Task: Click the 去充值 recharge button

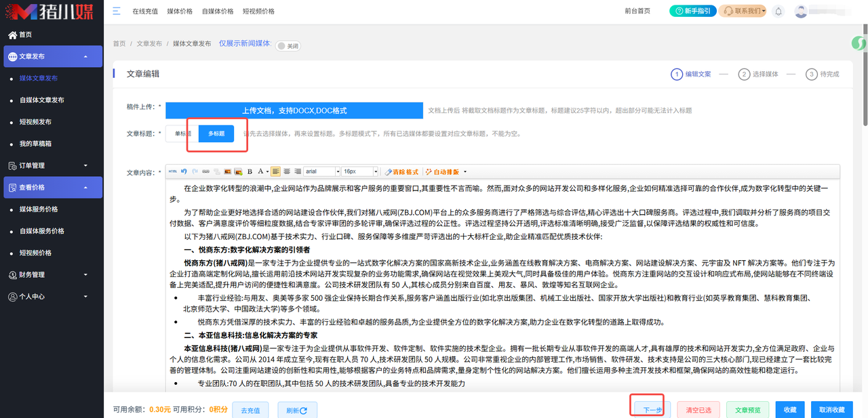Action: (250, 410)
